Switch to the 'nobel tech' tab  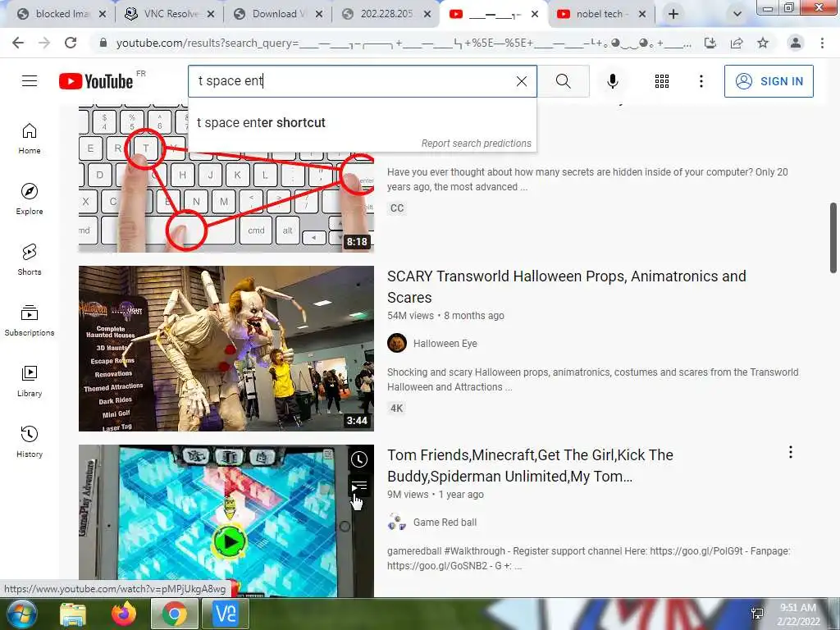point(600,14)
